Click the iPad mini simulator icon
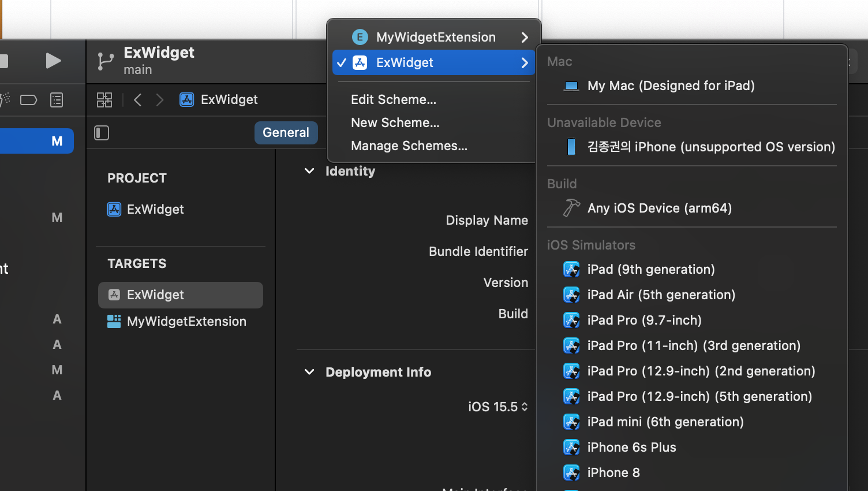This screenshot has height=491, width=868. pos(571,422)
